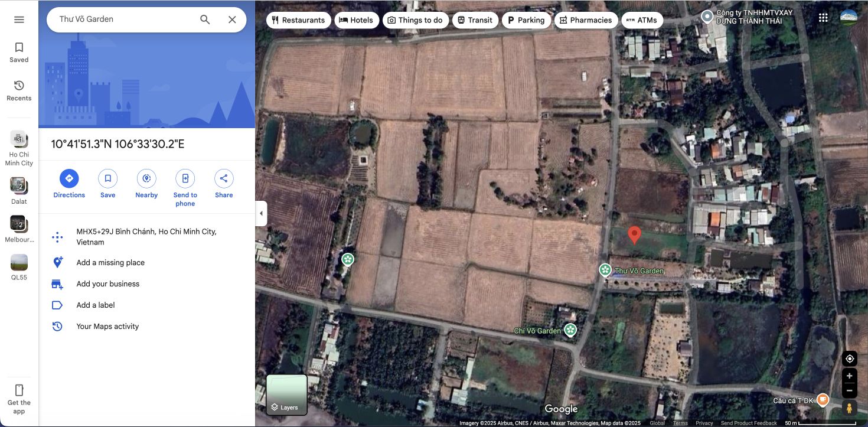Send location to phone
868x427 pixels.
(x=185, y=188)
